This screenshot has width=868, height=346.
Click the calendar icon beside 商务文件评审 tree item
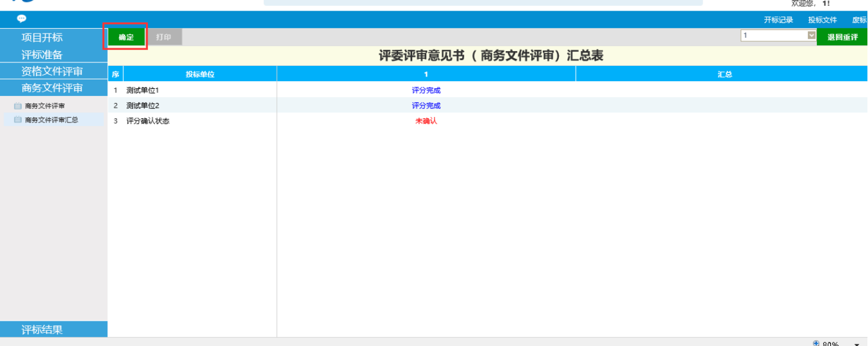(18, 106)
